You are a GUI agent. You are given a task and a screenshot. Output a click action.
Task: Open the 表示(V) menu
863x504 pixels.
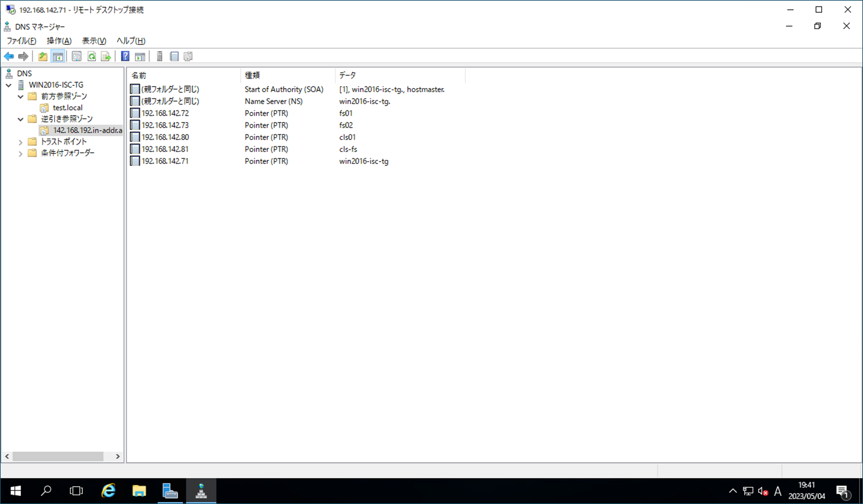pos(94,41)
